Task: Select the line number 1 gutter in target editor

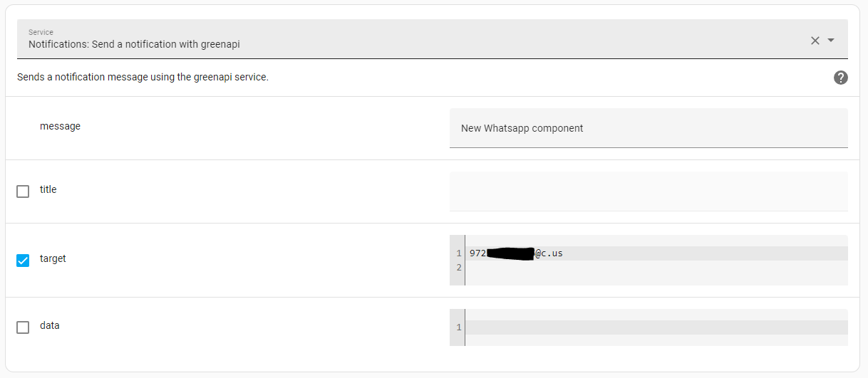Action: 458,253
